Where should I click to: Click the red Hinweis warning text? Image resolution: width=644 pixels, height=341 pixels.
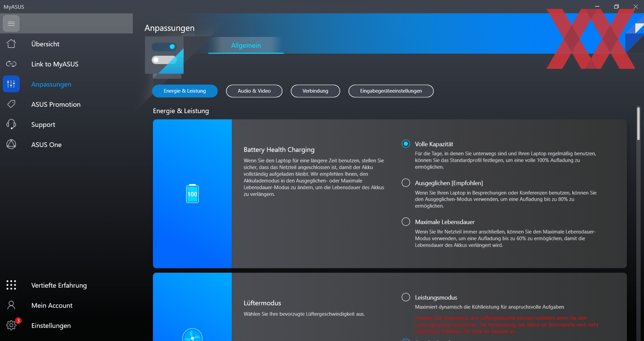pos(506,325)
